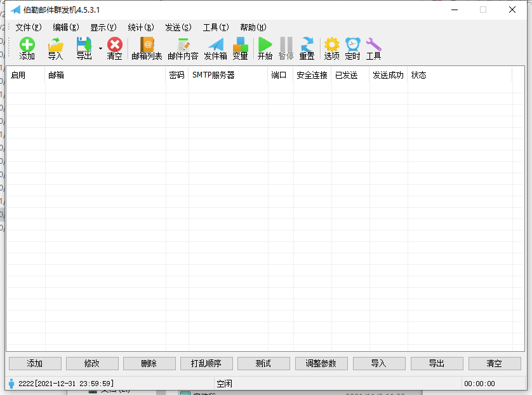The width and height of the screenshot is (532, 395).
Task: Click the Pause (暂停) toolbar icon
Action: tap(286, 48)
